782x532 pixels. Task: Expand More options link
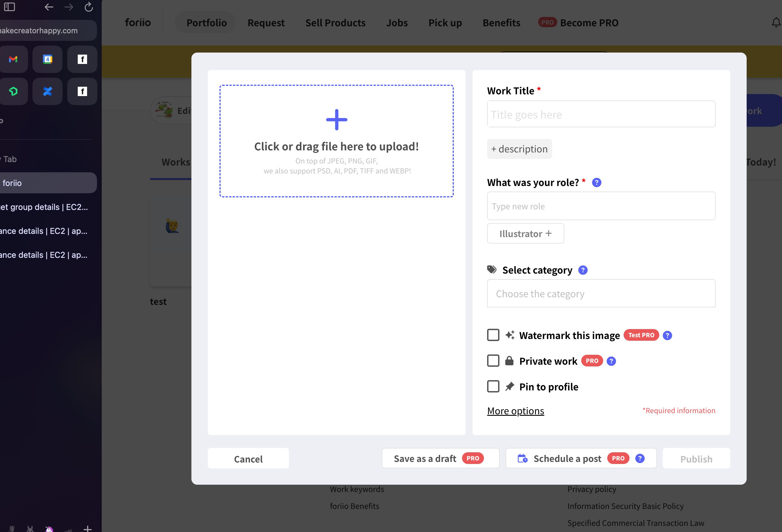[515, 411]
